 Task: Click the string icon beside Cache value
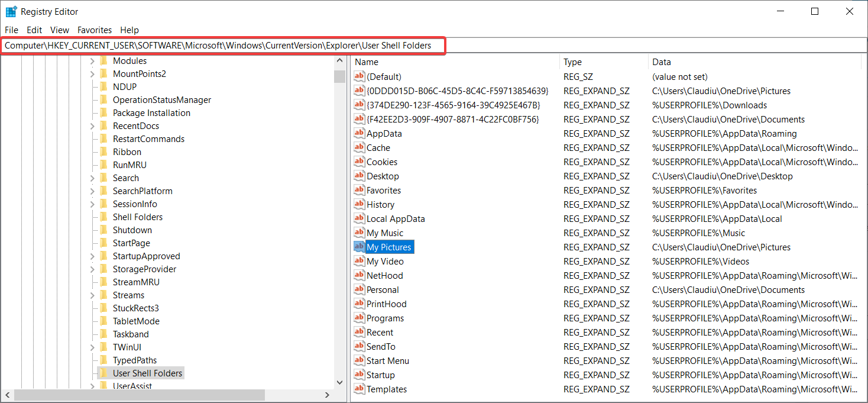359,147
